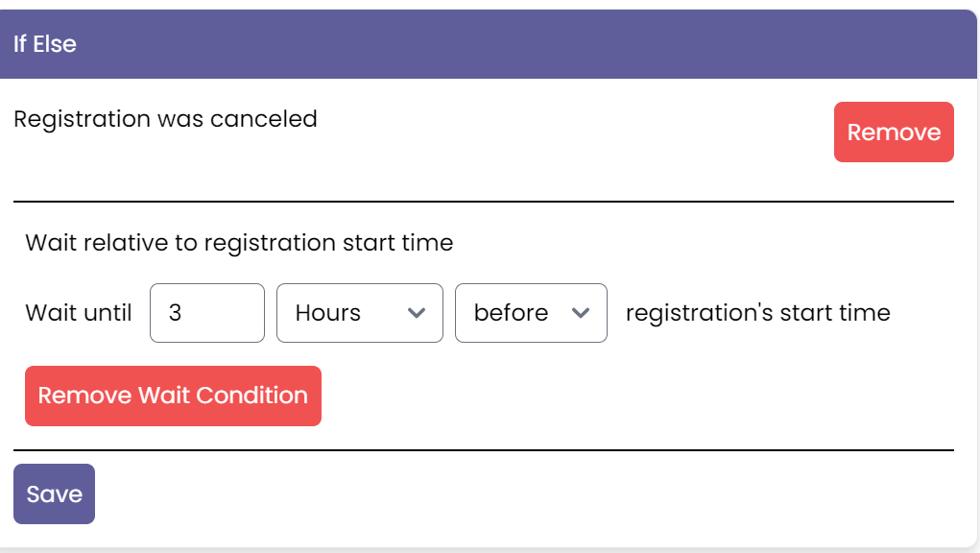Click the word before in the timing selector
980x553 pixels.
tap(511, 313)
